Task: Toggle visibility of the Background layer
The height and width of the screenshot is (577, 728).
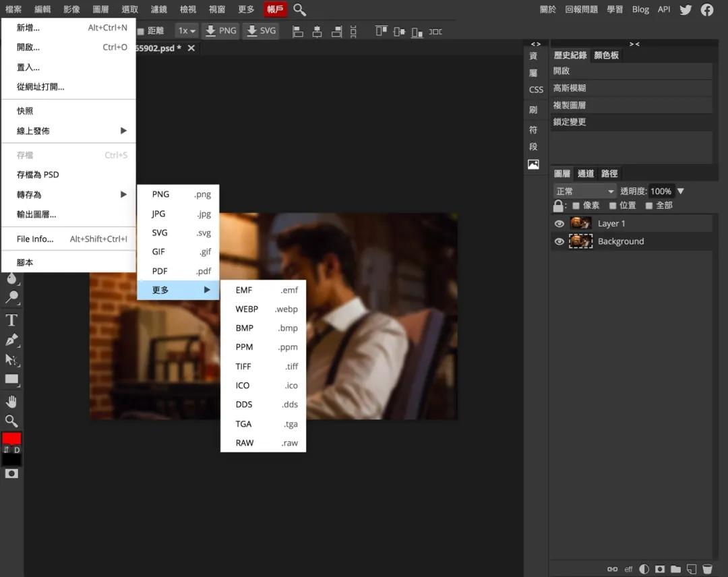Action: pyautogui.click(x=559, y=241)
